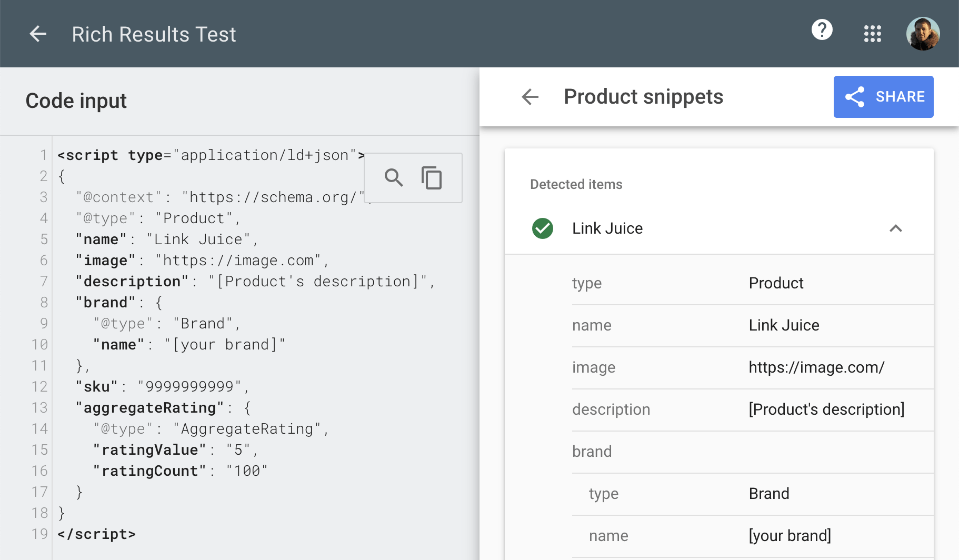
Task: Click the back arrow beside Rich Results Test
Action: click(37, 34)
